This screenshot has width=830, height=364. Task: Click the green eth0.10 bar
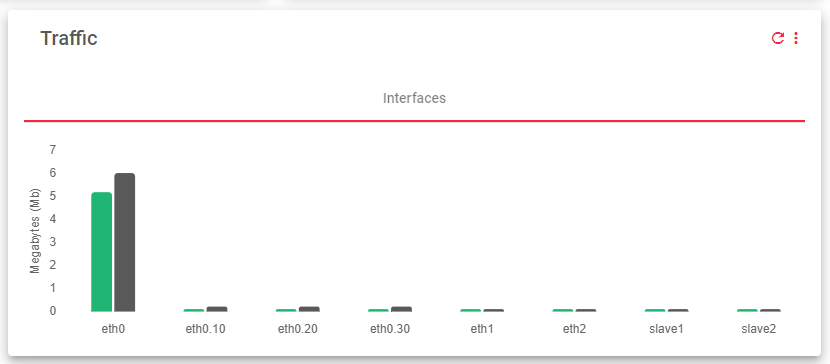(194, 310)
